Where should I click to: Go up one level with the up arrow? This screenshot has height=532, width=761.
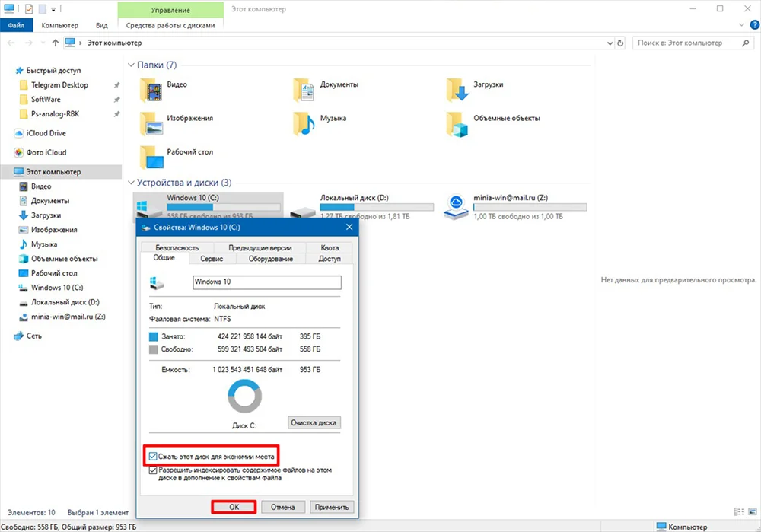click(52, 43)
